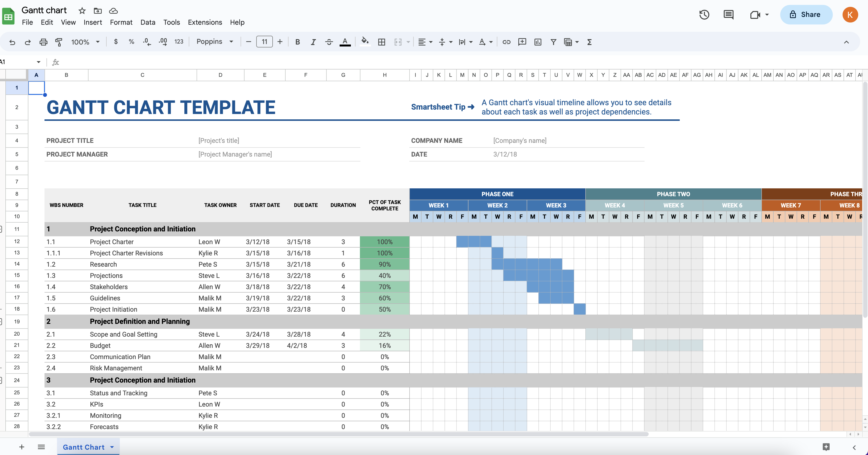Toggle italic formatting
Image resolution: width=868 pixels, height=455 pixels.
click(313, 42)
